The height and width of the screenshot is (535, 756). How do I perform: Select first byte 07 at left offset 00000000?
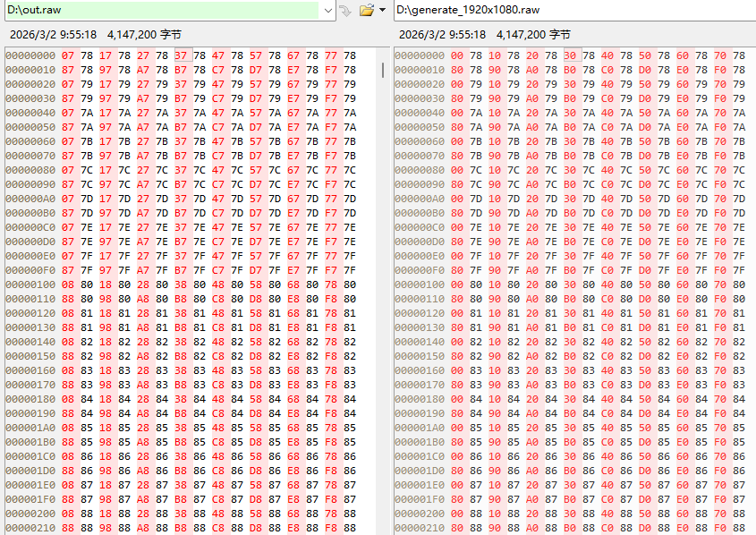pos(68,55)
